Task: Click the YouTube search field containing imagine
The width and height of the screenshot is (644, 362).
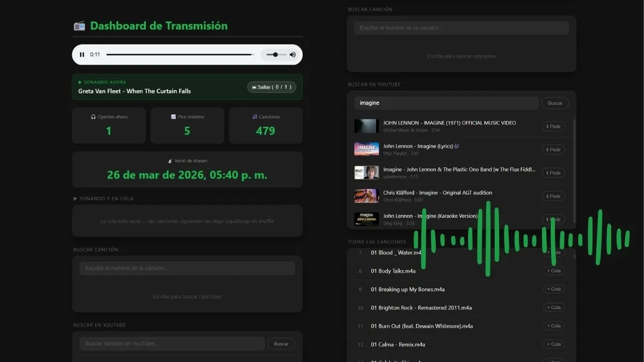Action: (446, 103)
